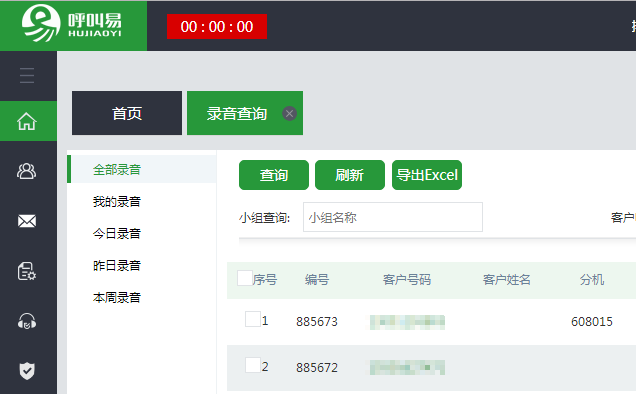Open the headset customer service icon
Screen dimensions: 636x394
(x=27, y=321)
